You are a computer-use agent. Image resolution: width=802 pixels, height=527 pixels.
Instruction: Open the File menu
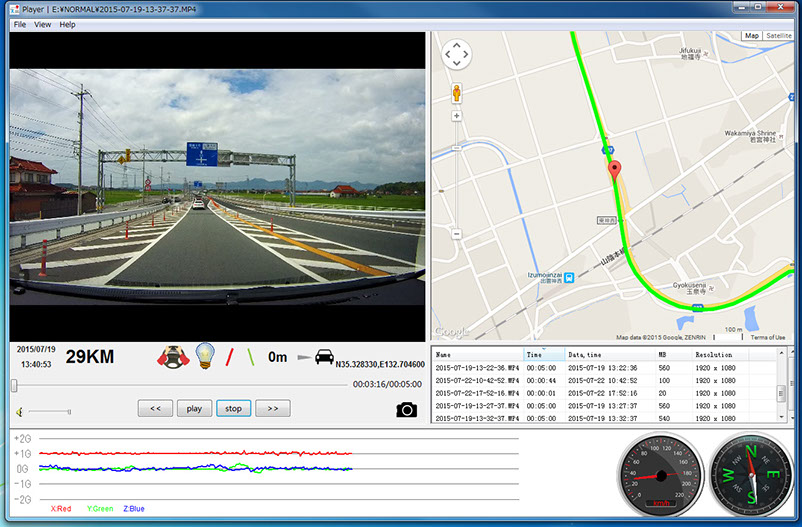19,25
